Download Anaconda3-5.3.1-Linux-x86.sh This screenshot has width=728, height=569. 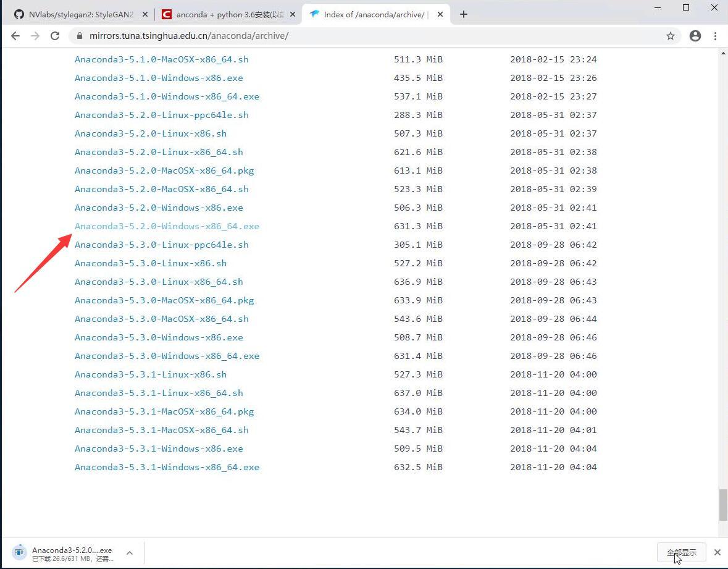[151, 374]
